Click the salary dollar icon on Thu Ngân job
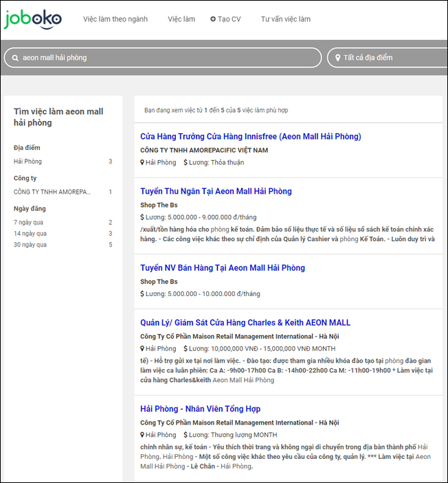 [x=142, y=217]
